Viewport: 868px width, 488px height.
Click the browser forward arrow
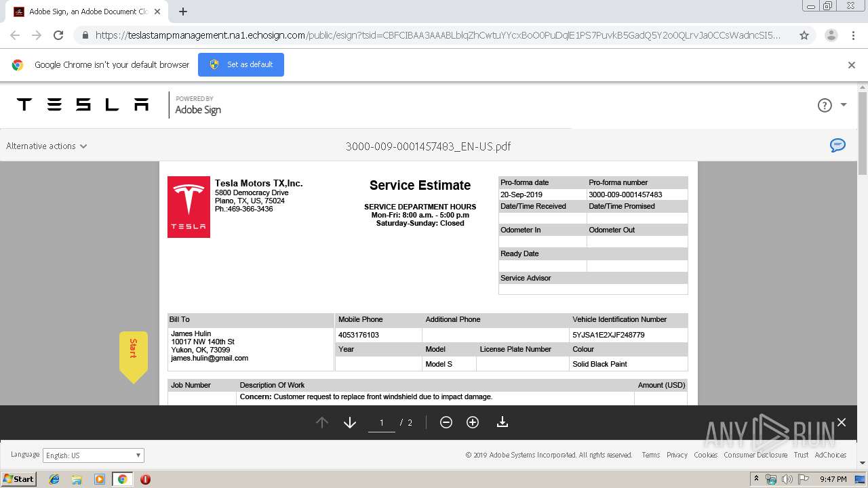click(37, 35)
